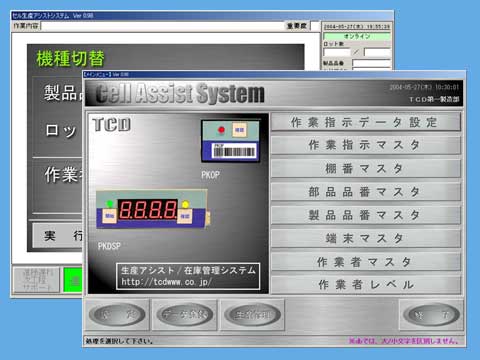Click the PKDSP digital display device image
This screenshot has width=480, height=360.
pyautogui.click(x=153, y=210)
